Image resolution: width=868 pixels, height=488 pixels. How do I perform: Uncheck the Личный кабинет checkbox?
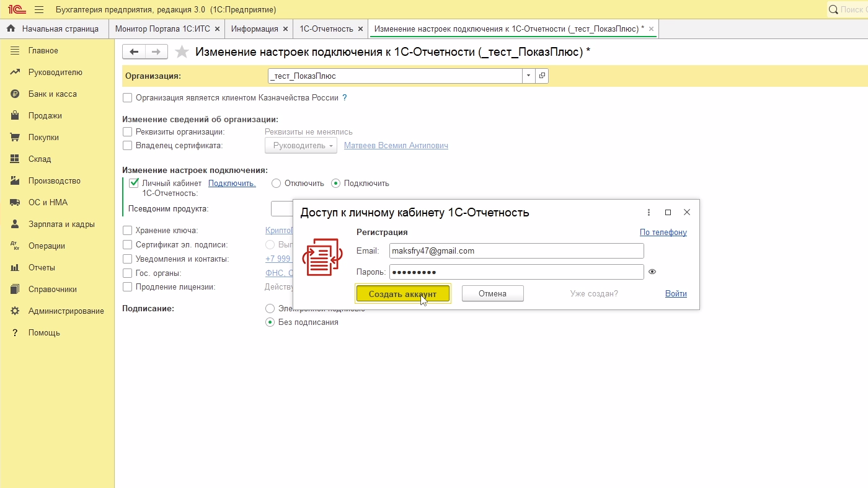click(x=133, y=183)
